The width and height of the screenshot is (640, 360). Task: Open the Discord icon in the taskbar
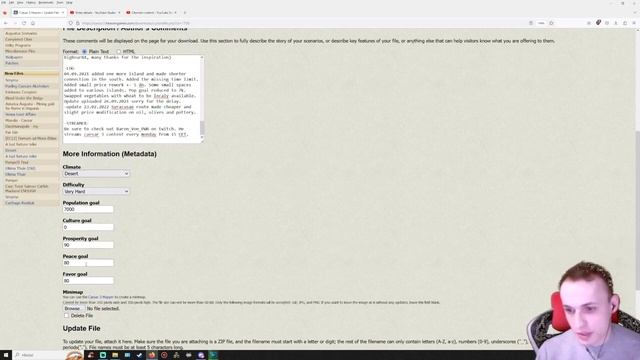pos(201,355)
